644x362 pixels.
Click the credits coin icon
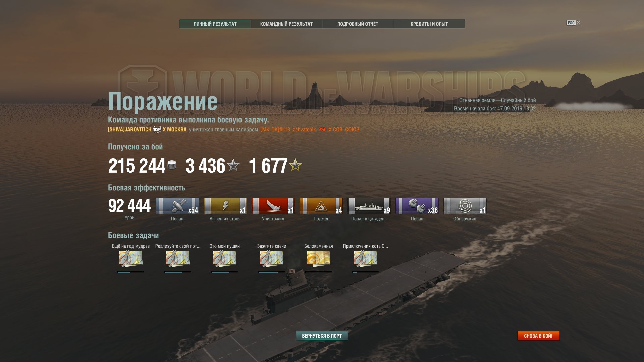[172, 165]
